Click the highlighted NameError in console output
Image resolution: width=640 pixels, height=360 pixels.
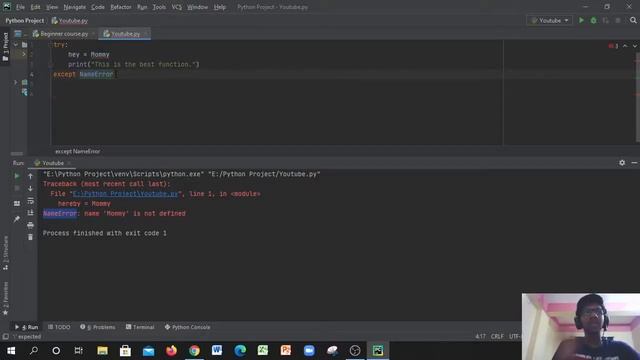60,213
